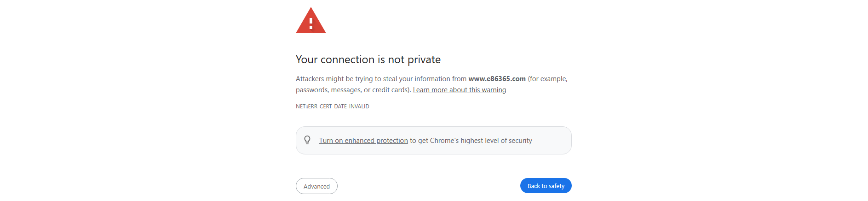
Task: Expand details with the Advanced button
Action: click(x=316, y=186)
